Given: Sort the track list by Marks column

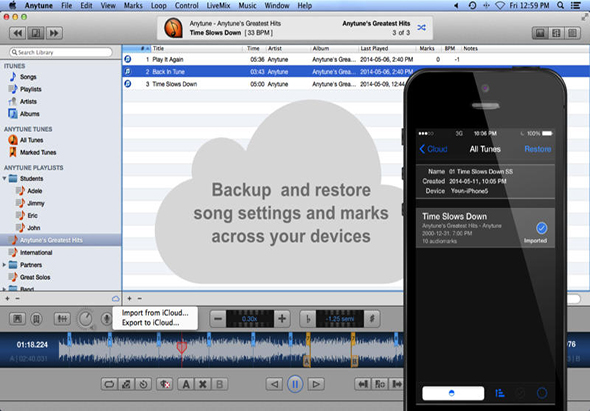Looking at the screenshot, I should pos(427,49).
